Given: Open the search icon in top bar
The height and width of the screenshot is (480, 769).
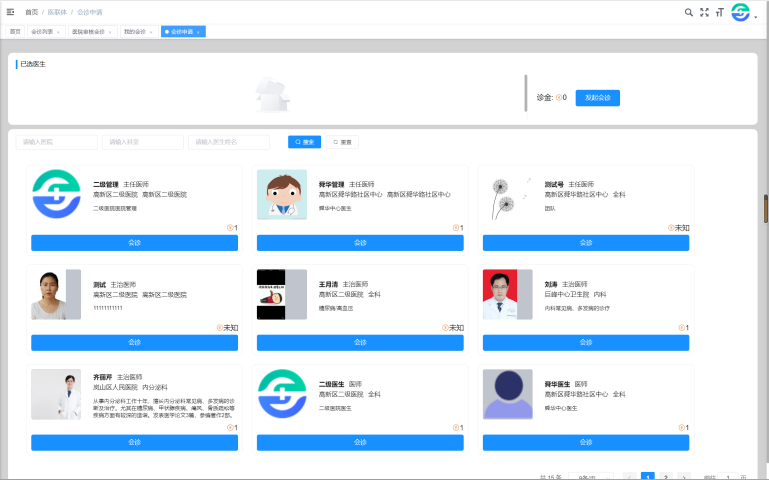Looking at the screenshot, I should pyautogui.click(x=688, y=12).
